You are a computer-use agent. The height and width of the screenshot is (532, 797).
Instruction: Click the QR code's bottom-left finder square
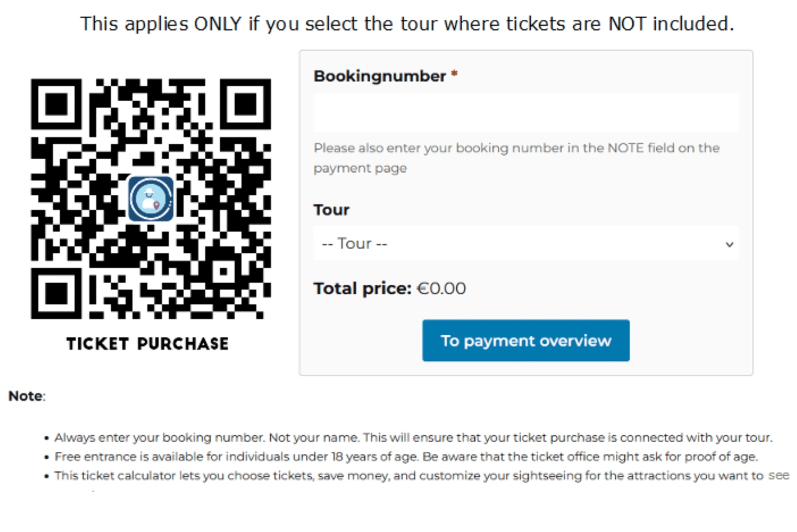coord(56,293)
